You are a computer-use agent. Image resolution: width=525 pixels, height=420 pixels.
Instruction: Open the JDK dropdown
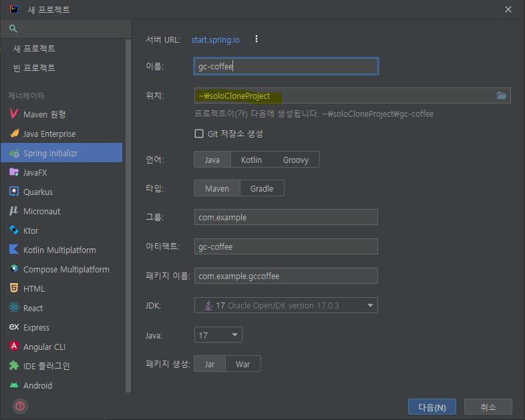pyautogui.click(x=286, y=305)
